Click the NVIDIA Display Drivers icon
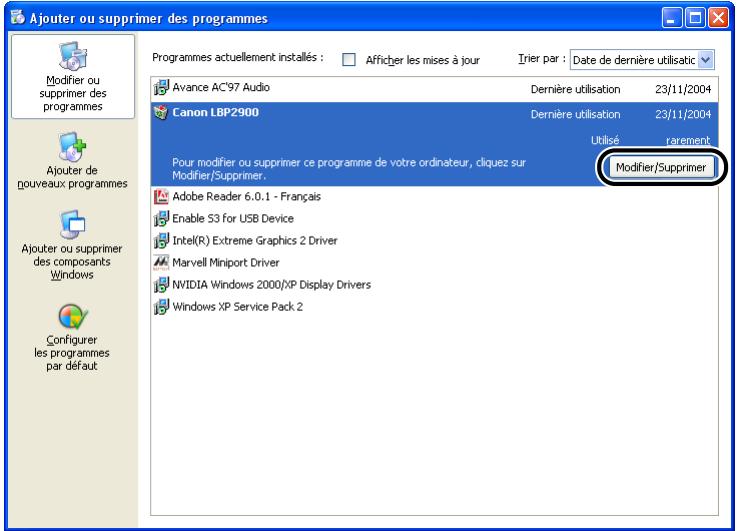The image size is (737, 531). (161, 284)
